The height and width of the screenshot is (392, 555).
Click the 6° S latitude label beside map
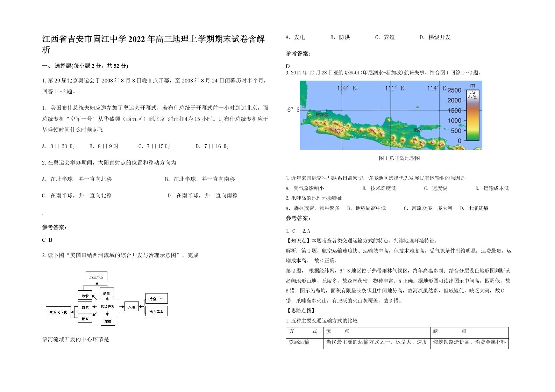coord(293,110)
